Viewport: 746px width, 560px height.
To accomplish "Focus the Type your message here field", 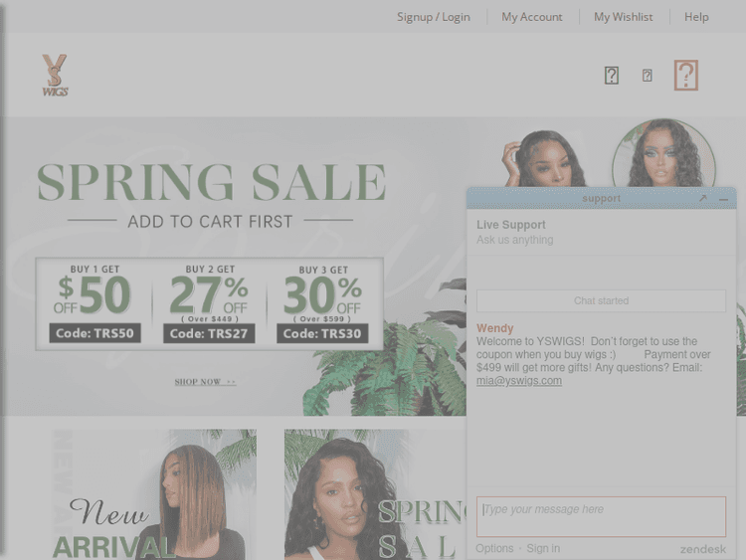I will click(602, 516).
